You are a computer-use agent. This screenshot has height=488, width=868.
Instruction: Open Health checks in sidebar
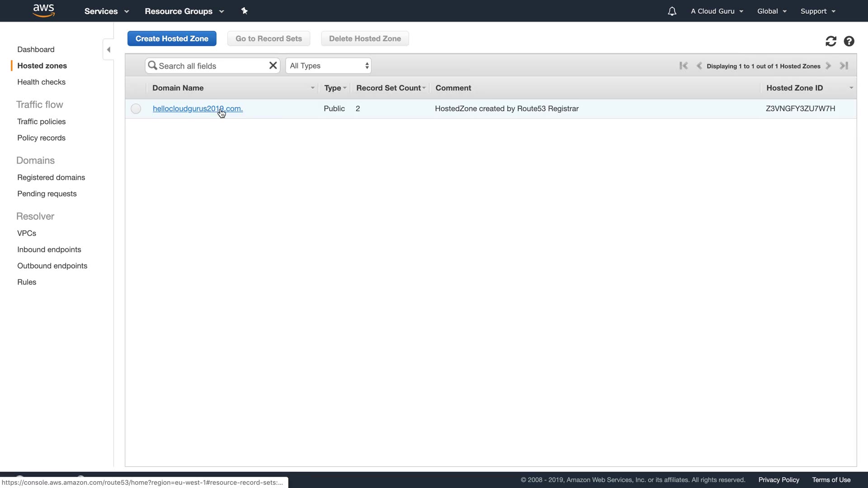(41, 82)
